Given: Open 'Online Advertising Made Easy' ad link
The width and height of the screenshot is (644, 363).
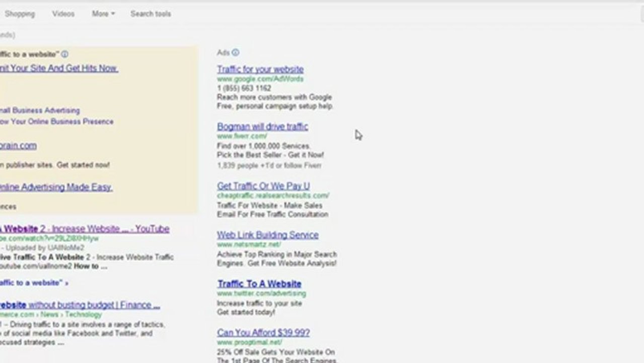Looking at the screenshot, I should coord(56,187).
